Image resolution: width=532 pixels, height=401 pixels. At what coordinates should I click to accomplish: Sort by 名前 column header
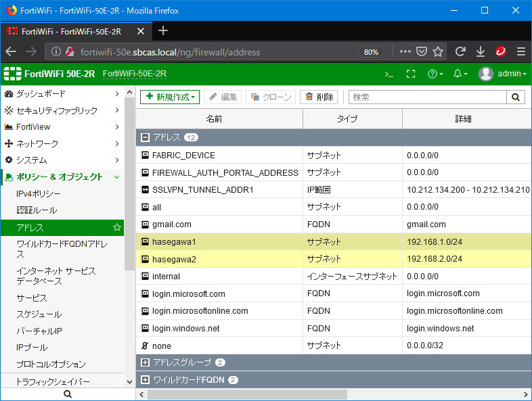coord(219,118)
